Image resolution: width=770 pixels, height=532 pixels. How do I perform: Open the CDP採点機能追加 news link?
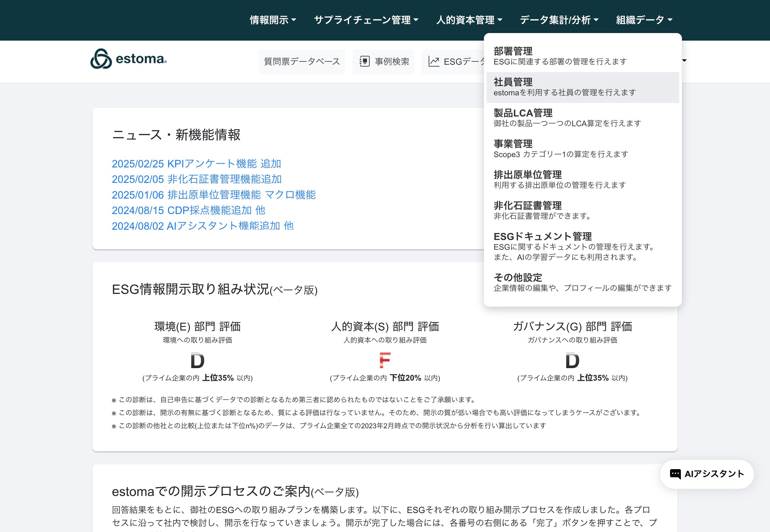coord(188,210)
